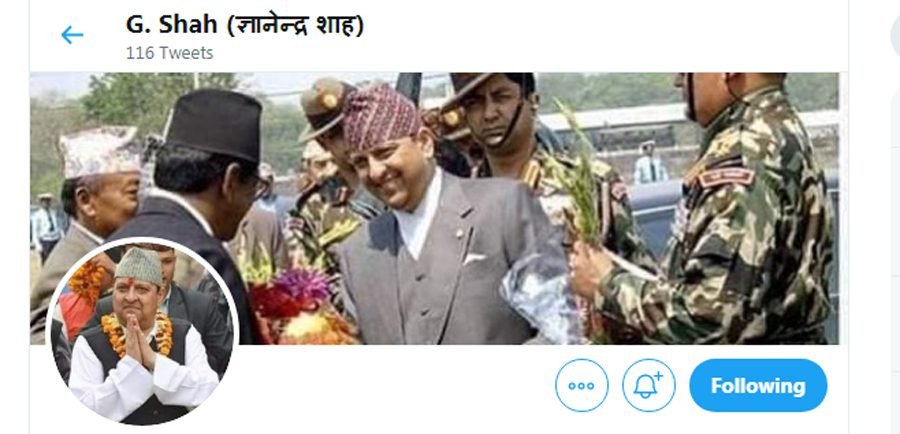The image size is (900, 434).
Task: Open the three-dot more options menu
Action: pos(581,386)
